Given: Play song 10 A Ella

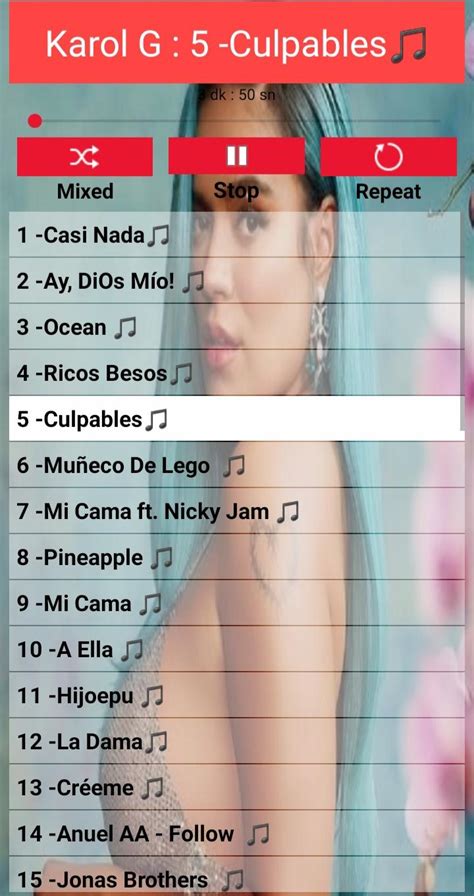Looking at the screenshot, I should pos(236,650).
